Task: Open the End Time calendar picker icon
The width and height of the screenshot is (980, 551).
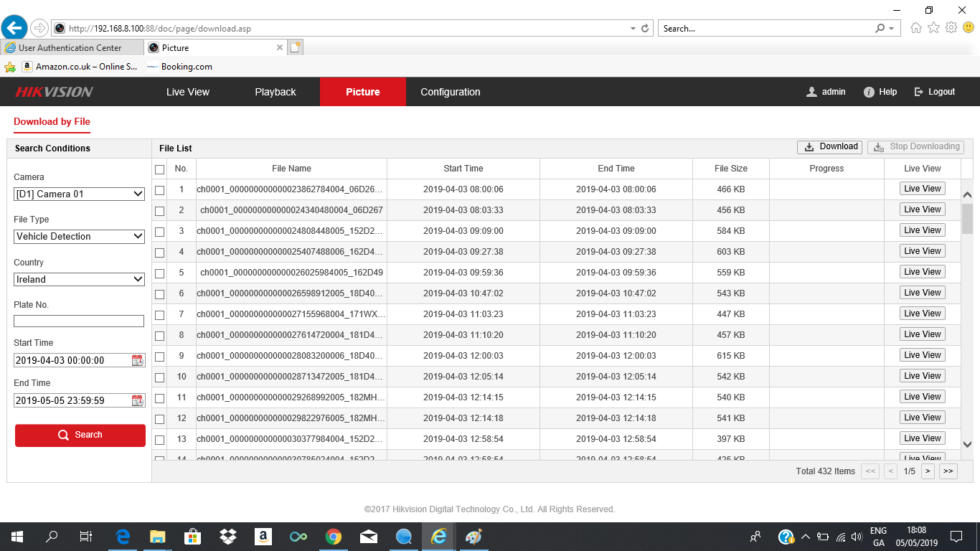Action: point(138,400)
